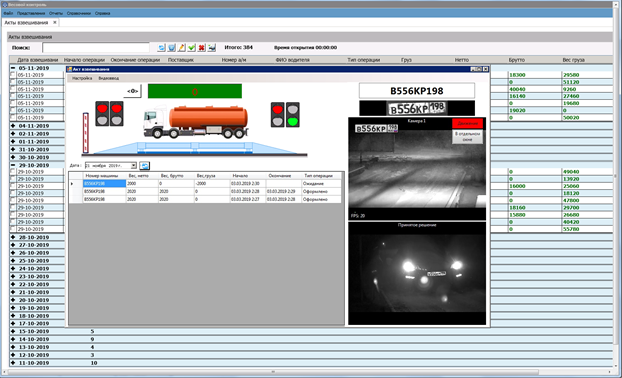This screenshot has height=378, width=622.
Task: Open the Настройка menu in the dialog
Action: tap(82, 78)
